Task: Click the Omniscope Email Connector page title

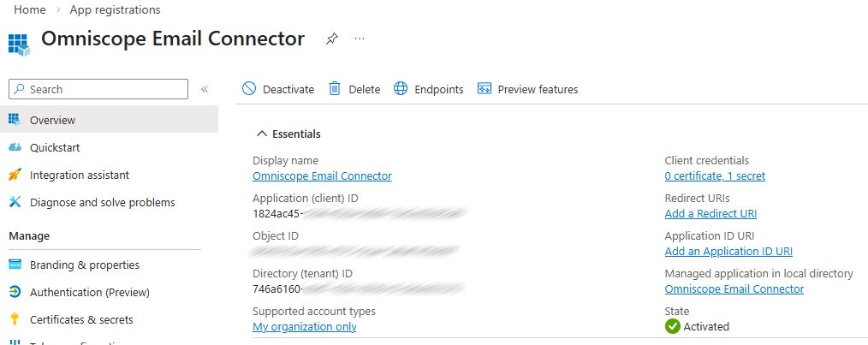Action: click(x=173, y=39)
